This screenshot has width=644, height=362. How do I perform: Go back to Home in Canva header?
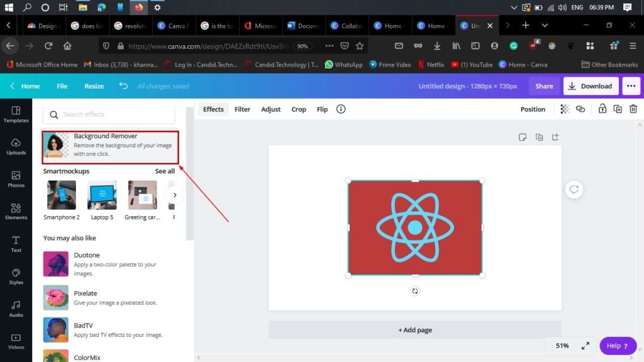pos(25,85)
